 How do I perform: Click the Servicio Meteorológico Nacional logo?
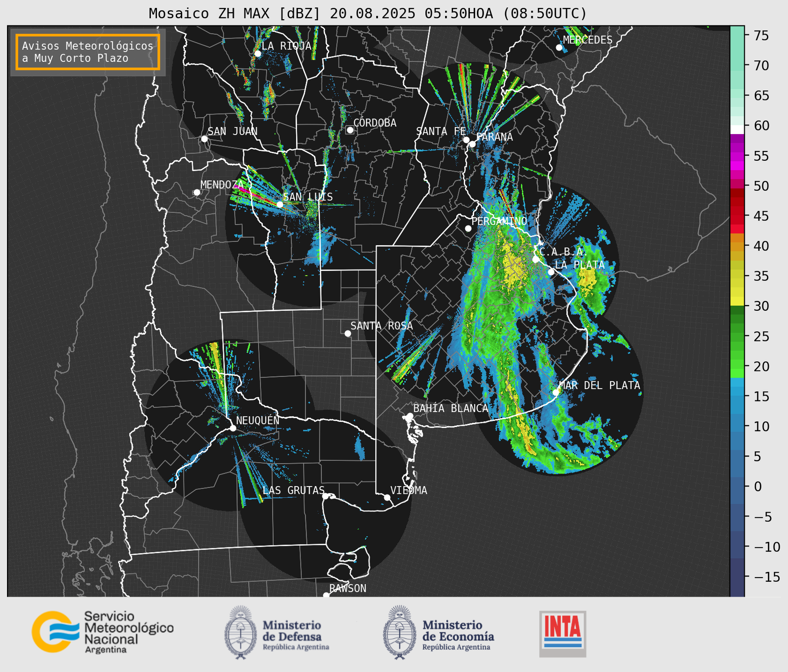(102, 632)
